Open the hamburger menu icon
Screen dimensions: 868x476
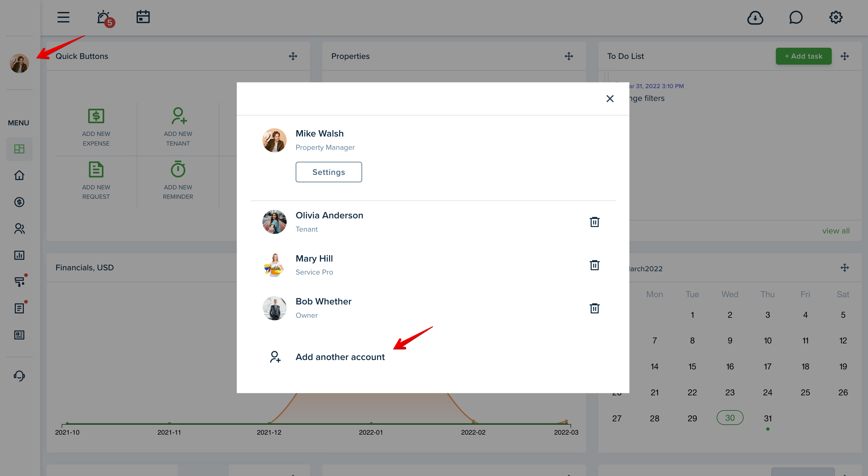click(63, 17)
